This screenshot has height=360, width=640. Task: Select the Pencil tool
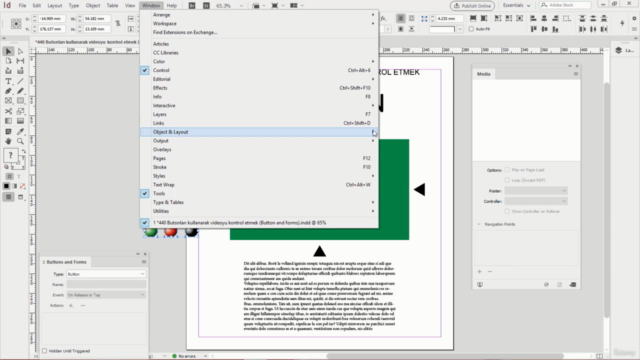point(20,91)
